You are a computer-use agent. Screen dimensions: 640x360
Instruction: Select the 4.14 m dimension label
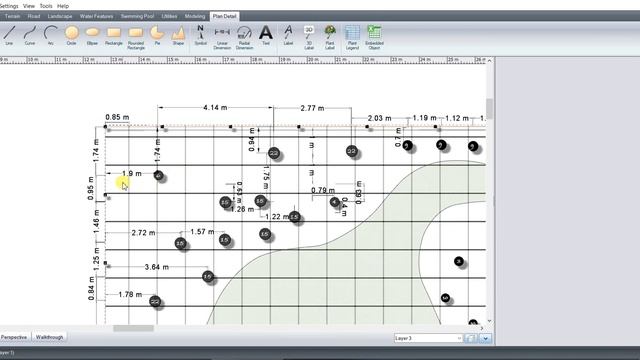point(215,108)
